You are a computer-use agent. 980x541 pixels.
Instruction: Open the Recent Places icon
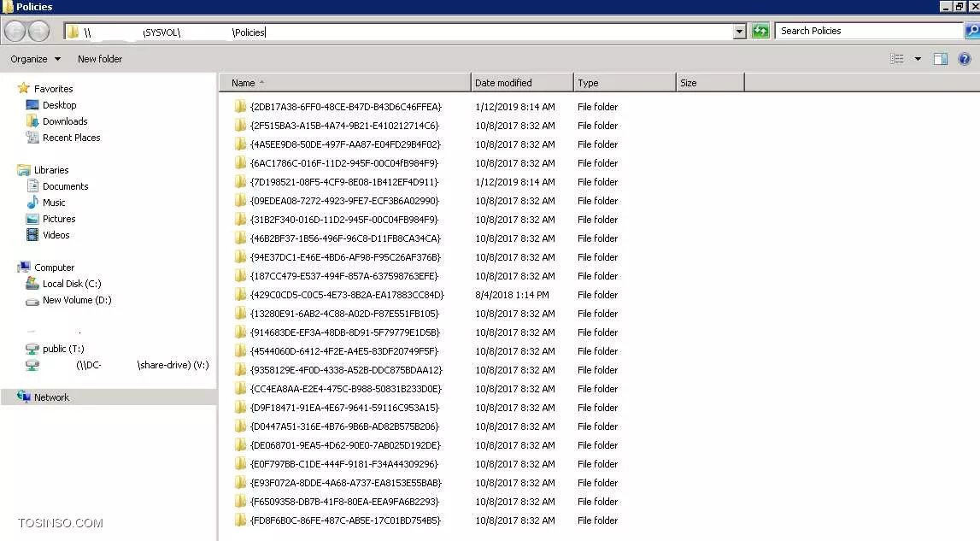[32, 138]
